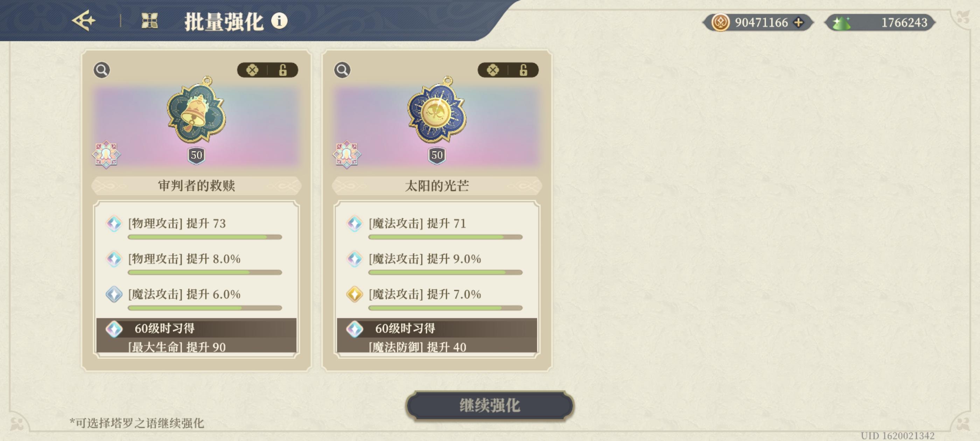Toggle the discard mark on 太阳的光芒 card
The height and width of the screenshot is (441, 980).
[x=493, y=70]
